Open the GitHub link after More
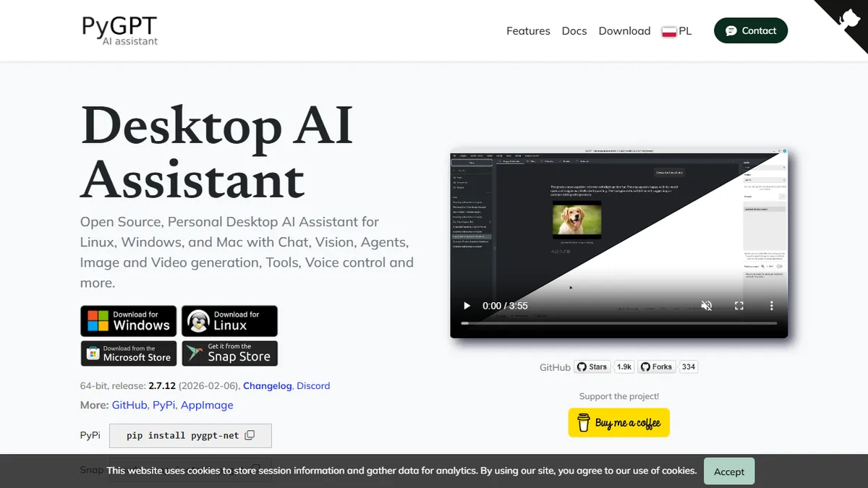This screenshot has height=488, width=868. click(129, 405)
